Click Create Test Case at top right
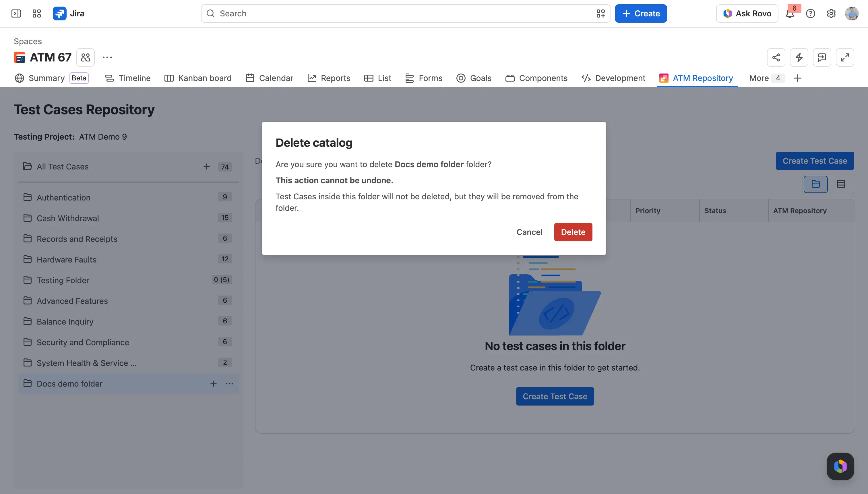The width and height of the screenshot is (868, 494). coord(815,161)
